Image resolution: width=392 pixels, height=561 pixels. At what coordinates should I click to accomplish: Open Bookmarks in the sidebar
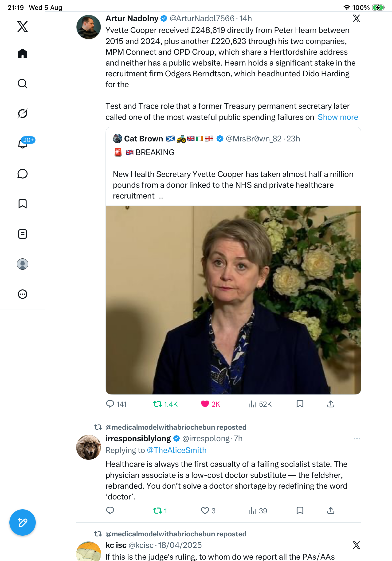23,203
